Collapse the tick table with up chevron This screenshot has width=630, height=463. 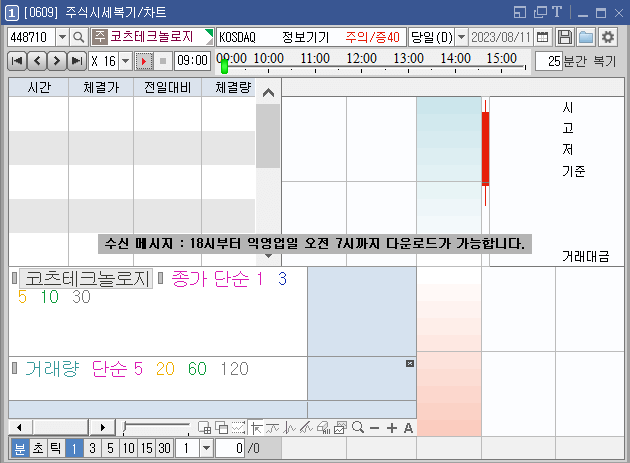coord(268,92)
